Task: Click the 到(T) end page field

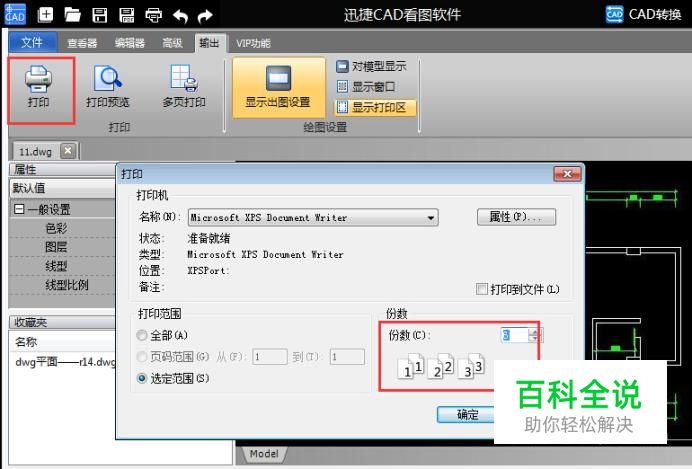Action: point(347,356)
